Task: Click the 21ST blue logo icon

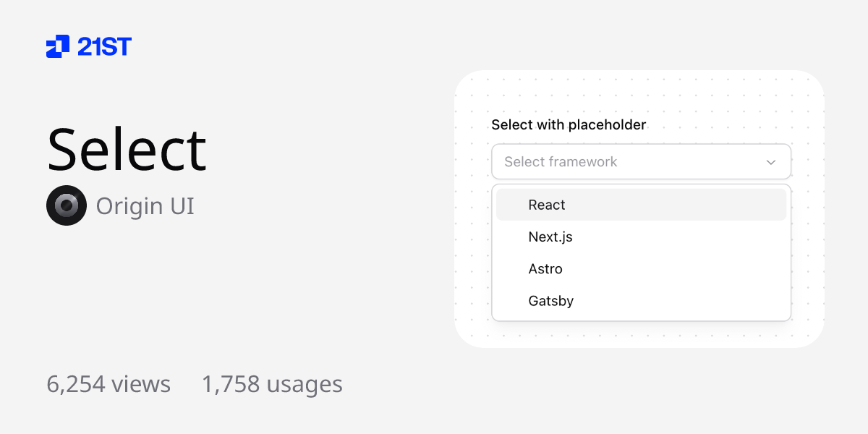Action: click(x=58, y=46)
